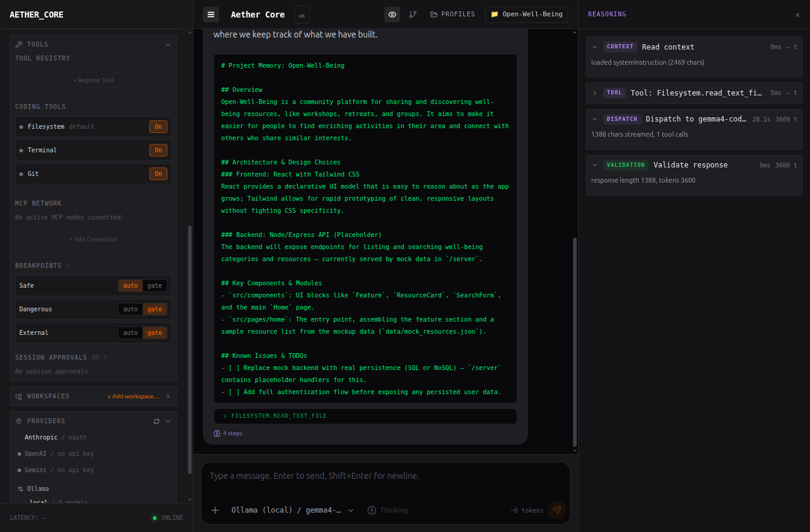Collapse the Tools panel chevron
Viewport: 810px width, 532px height.
coord(168,45)
